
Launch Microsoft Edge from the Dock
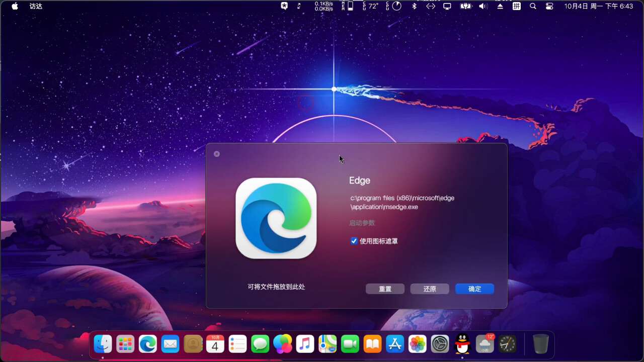pyautogui.click(x=148, y=344)
